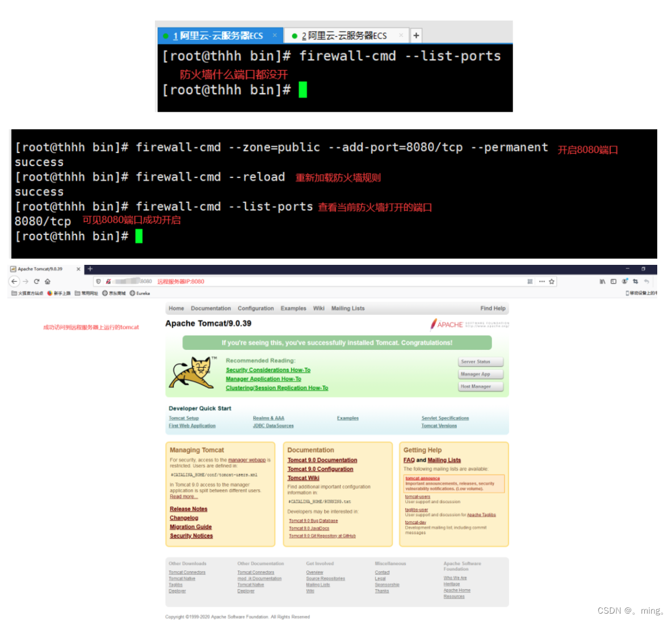Image resolution: width=672 pixels, height=621 pixels.
Task: Open Tomcat 9.0 Configuration link
Action: click(321, 470)
